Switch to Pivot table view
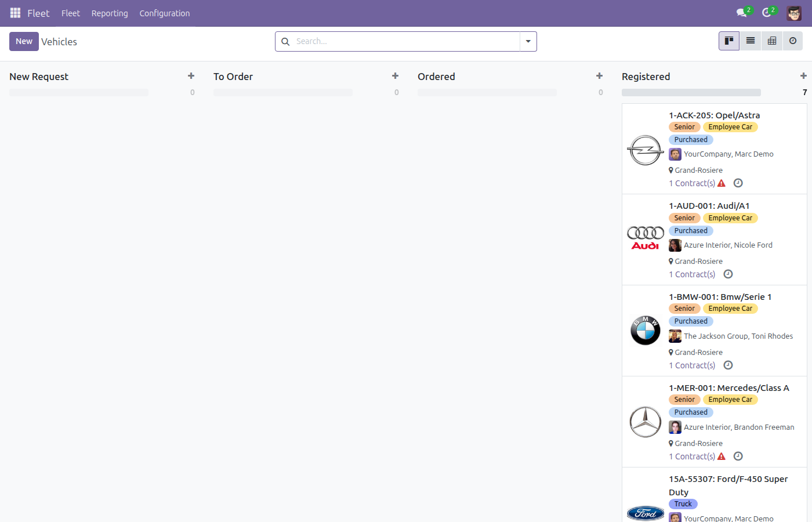The width and height of the screenshot is (812, 522). click(772, 41)
